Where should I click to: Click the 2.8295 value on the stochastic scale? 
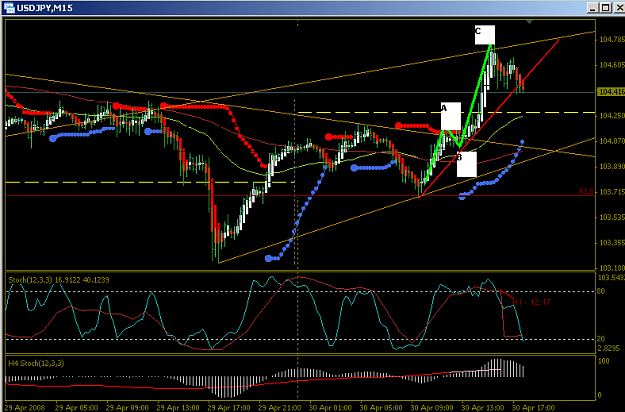[609, 348]
